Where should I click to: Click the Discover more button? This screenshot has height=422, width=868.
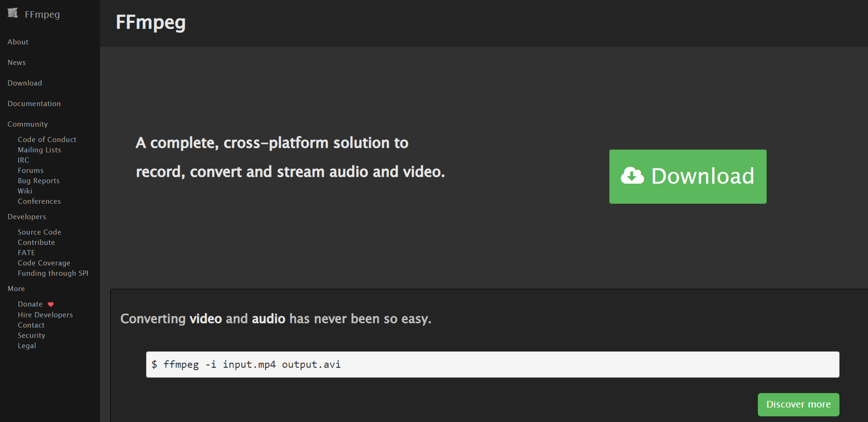[798, 404]
